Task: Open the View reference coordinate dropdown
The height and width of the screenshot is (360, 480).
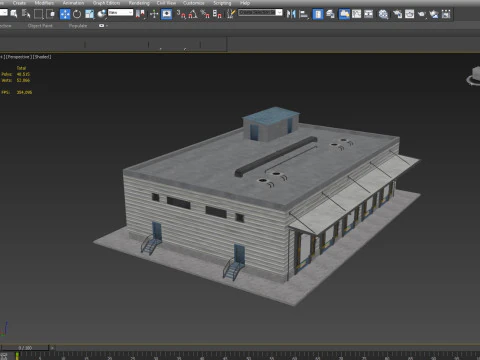Action: click(120, 13)
